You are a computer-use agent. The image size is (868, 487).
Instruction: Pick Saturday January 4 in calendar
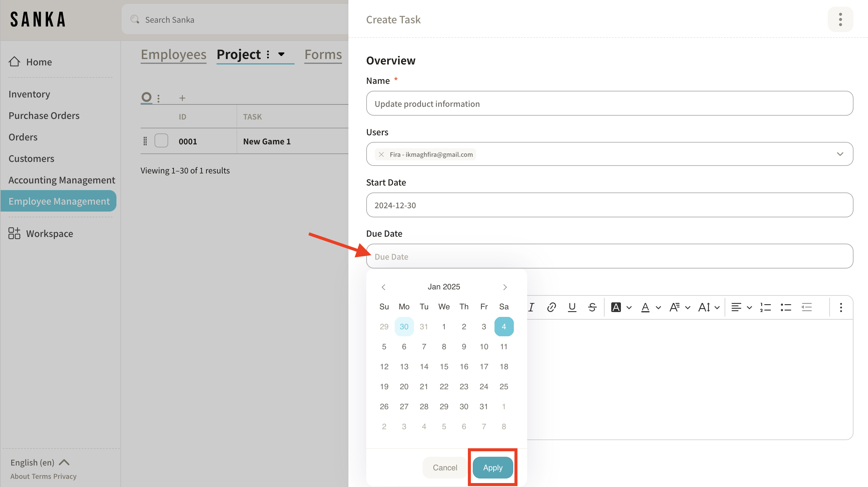point(504,327)
